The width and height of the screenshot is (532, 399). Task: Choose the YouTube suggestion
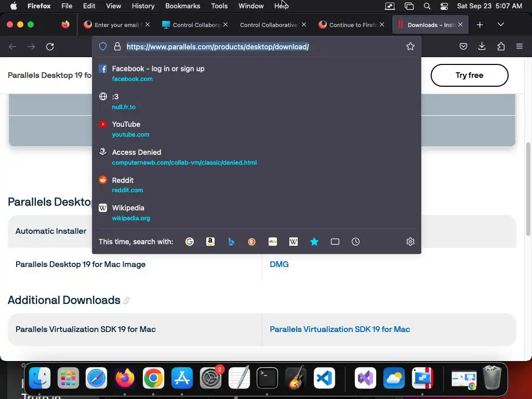257,129
